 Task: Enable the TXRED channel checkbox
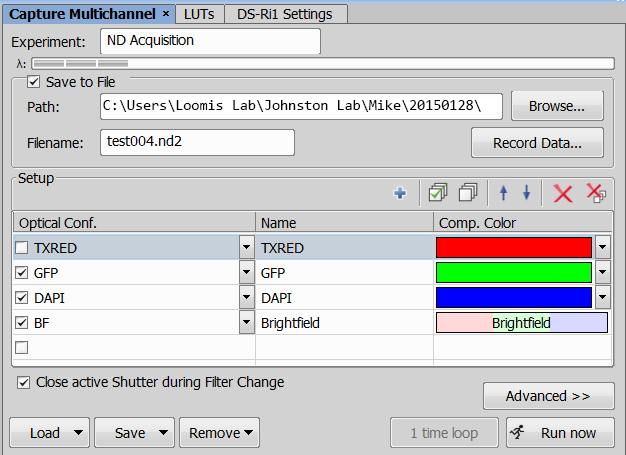coord(22,247)
